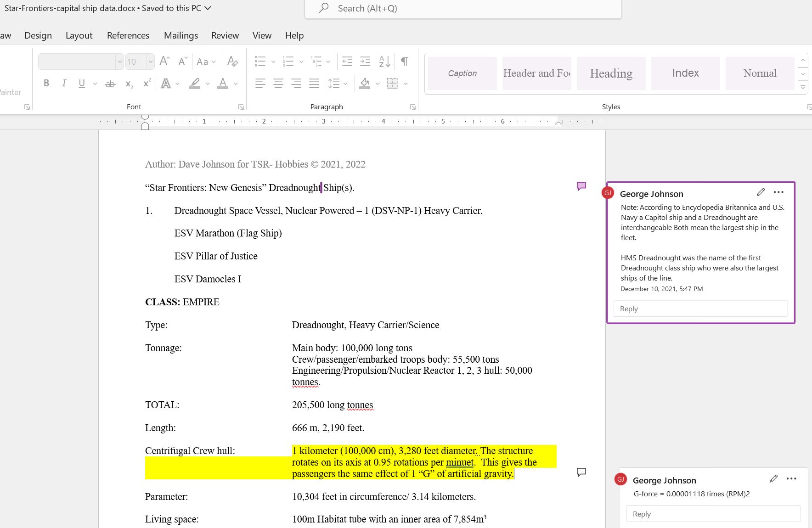The width and height of the screenshot is (812, 528).
Task: Edit the first George Johnson comment
Action: (x=761, y=192)
